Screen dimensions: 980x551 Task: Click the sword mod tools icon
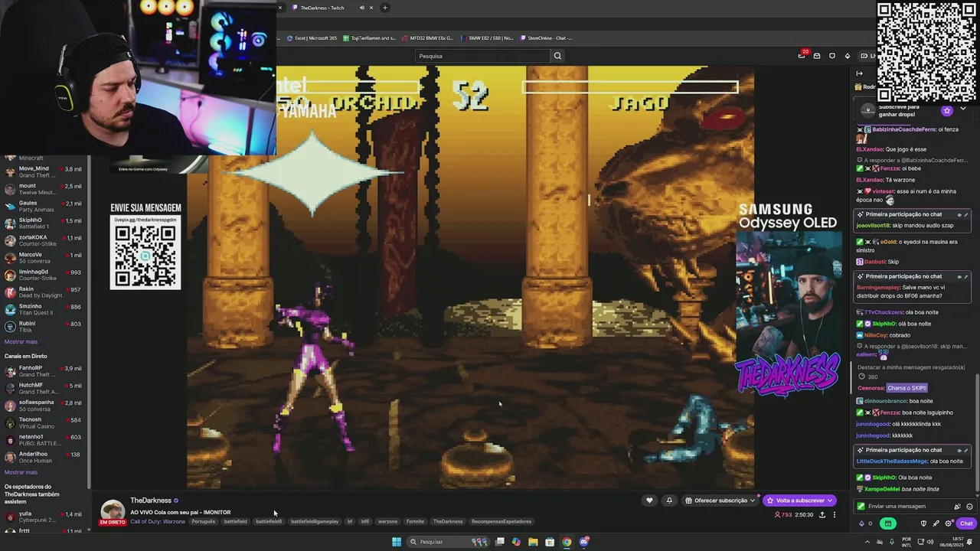coord(936,523)
